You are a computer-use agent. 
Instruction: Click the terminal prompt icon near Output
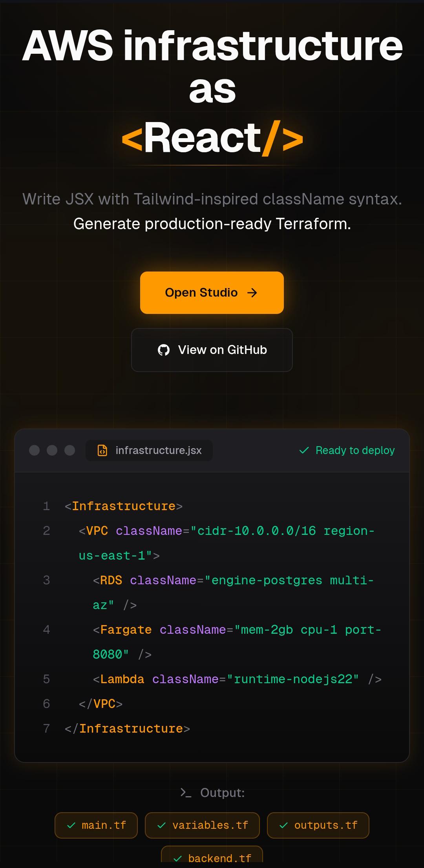click(186, 792)
